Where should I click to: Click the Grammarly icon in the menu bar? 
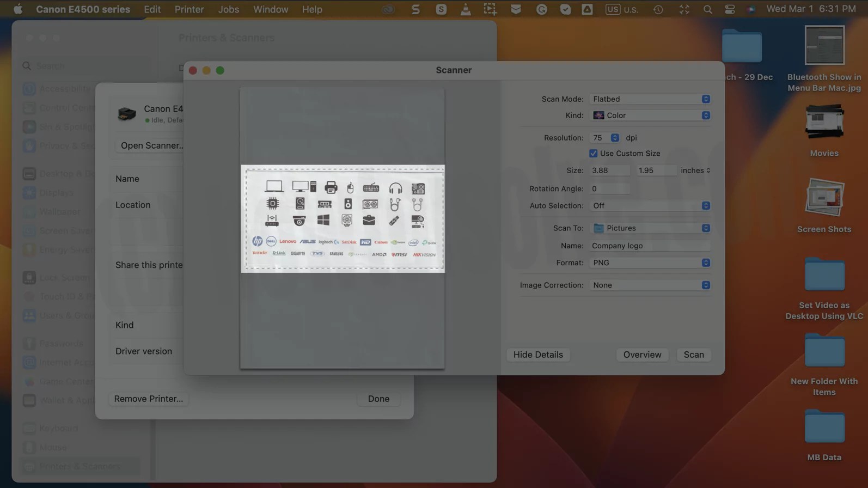(541, 9)
